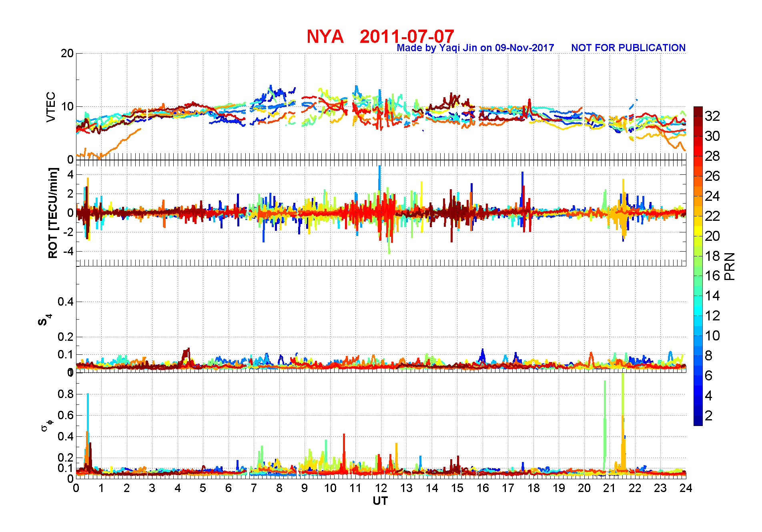Select colorbar tick label "30"
This screenshot has width=762, height=532.
pyautogui.click(x=712, y=136)
